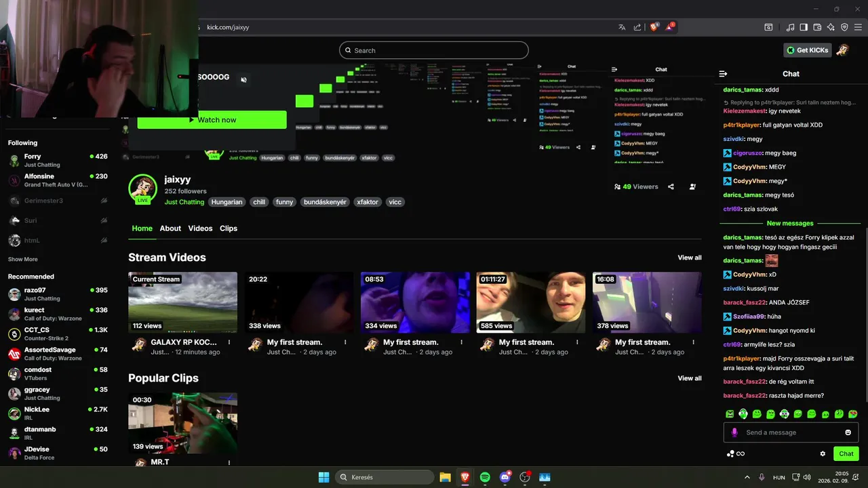Jump to New messages in chat

point(790,223)
